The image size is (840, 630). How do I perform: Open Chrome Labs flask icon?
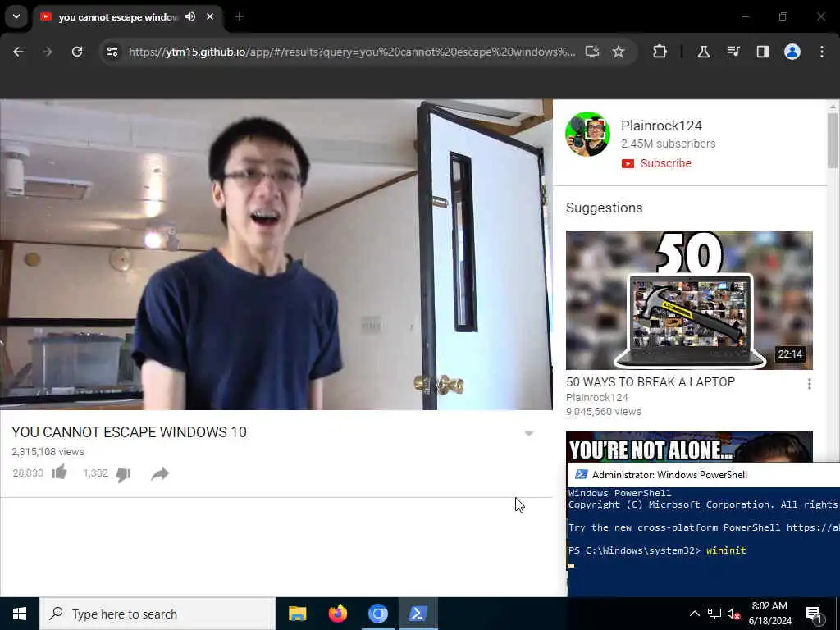coord(703,52)
